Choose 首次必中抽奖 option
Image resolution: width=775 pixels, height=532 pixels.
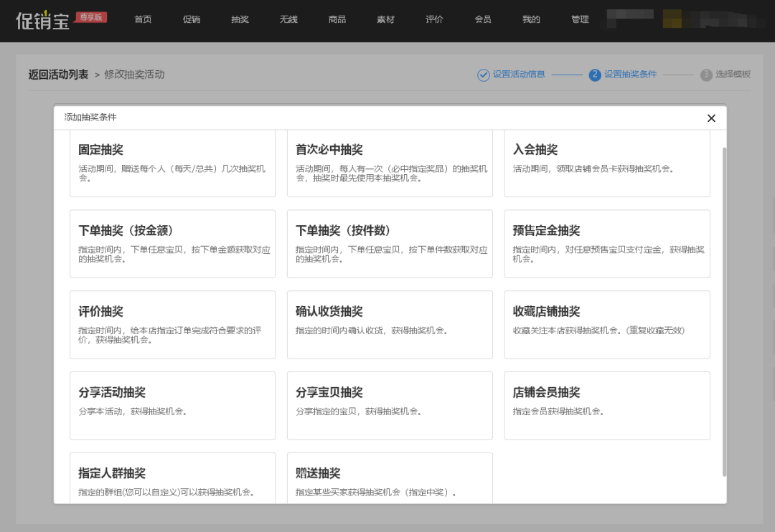pyautogui.click(x=390, y=163)
